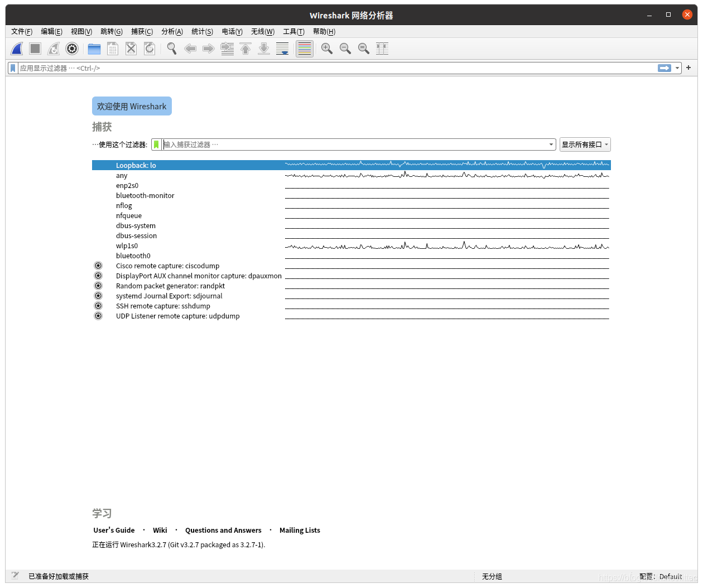Open the 文件(F) menu

[x=22, y=31]
